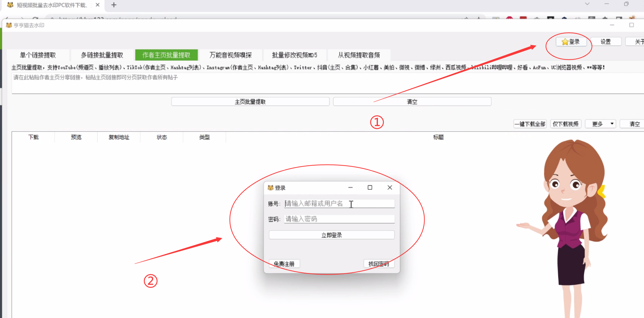The height and width of the screenshot is (318, 644).
Task: Click the 主页批量提取 button
Action: tap(250, 102)
